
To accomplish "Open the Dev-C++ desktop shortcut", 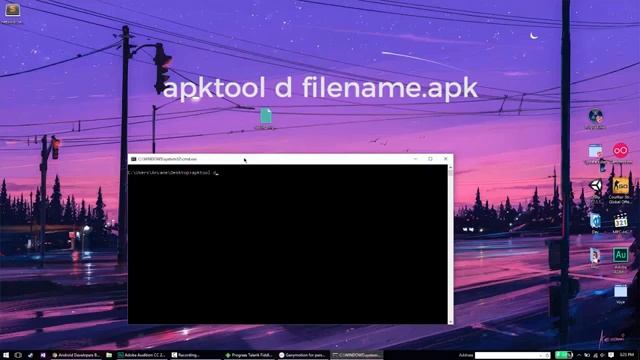I will [x=595, y=222].
